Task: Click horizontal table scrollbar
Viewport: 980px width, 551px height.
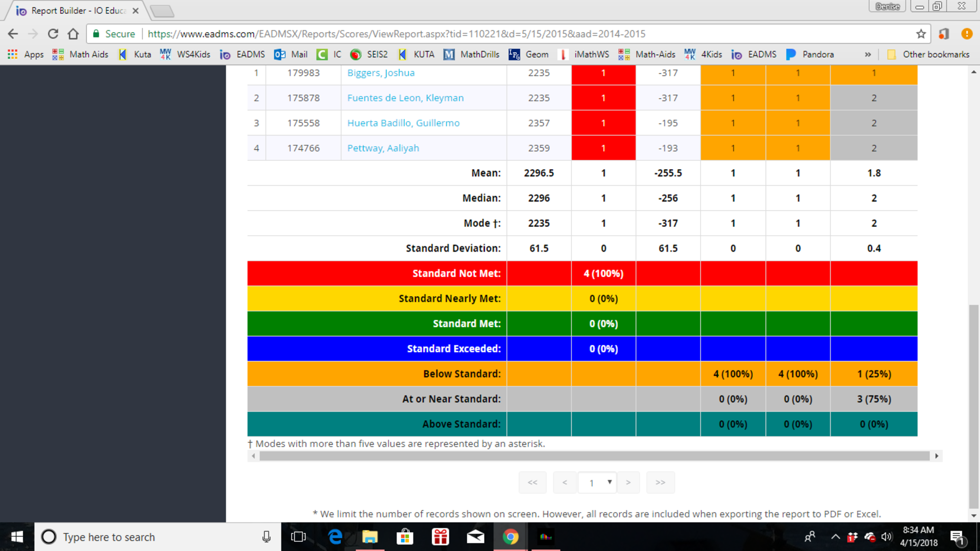Action: (x=593, y=456)
